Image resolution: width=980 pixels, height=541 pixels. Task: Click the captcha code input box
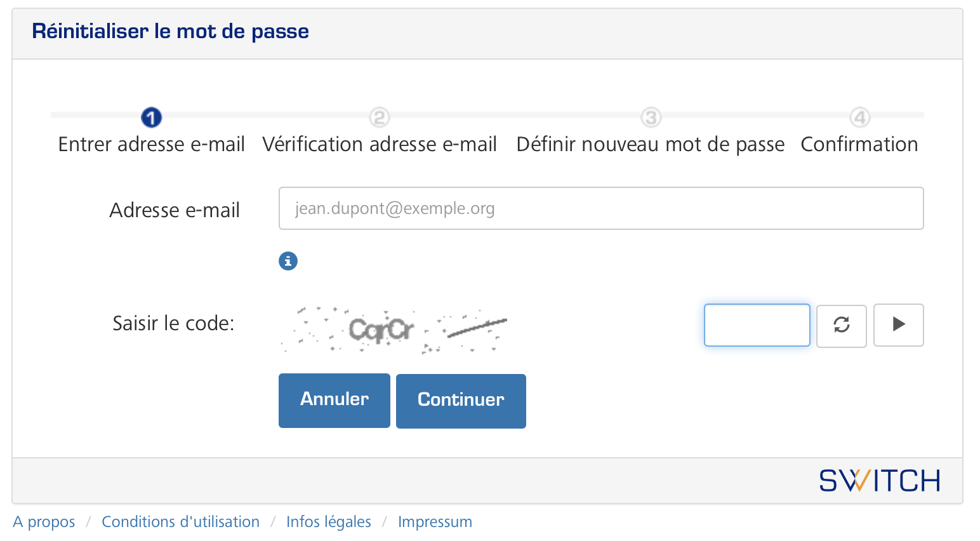click(x=757, y=325)
